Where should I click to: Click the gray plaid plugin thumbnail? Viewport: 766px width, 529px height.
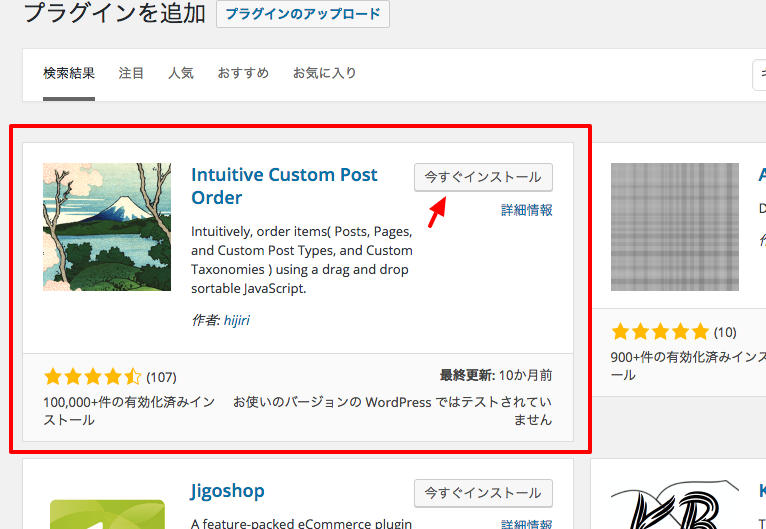tap(675, 227)
